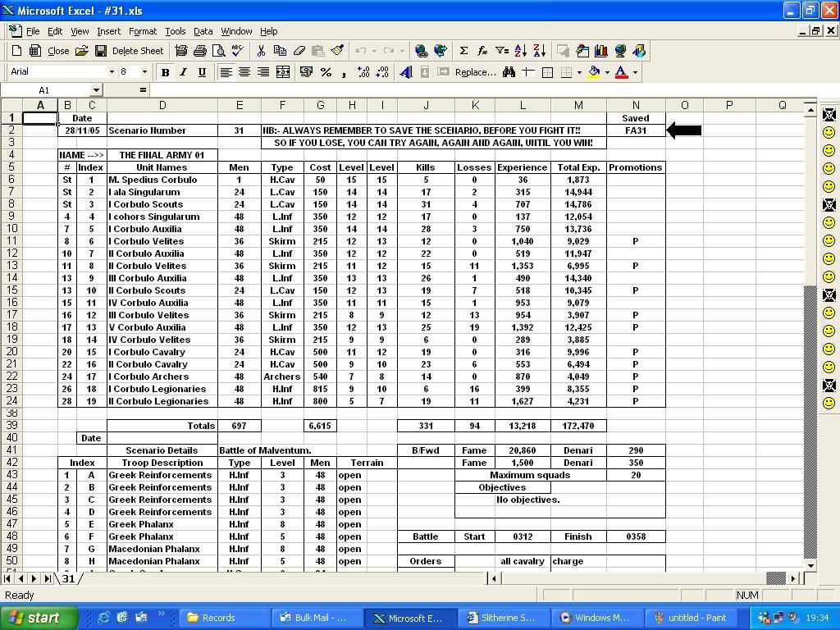Screen dimensions: 840x630
Task: Open the Format menu
Action: (x=142, y=31)
